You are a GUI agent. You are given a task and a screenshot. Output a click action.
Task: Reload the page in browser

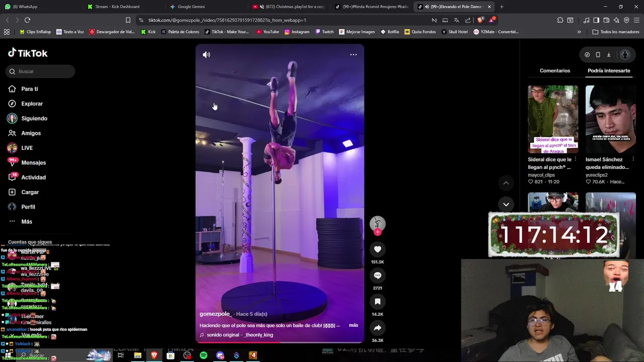(x=27, y=20)
